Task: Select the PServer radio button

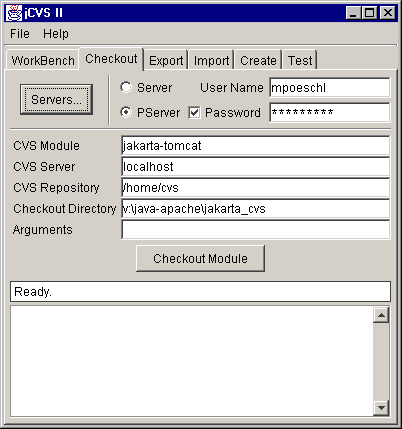Action: click(126, 112)
